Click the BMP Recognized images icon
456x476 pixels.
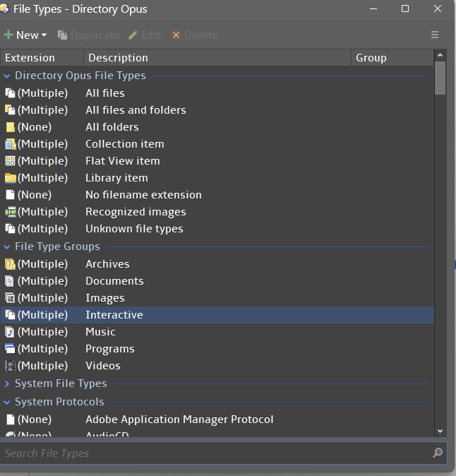point(11,212)
